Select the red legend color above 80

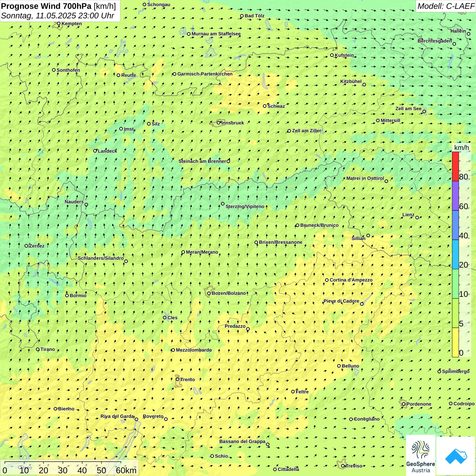click(455, 166)
